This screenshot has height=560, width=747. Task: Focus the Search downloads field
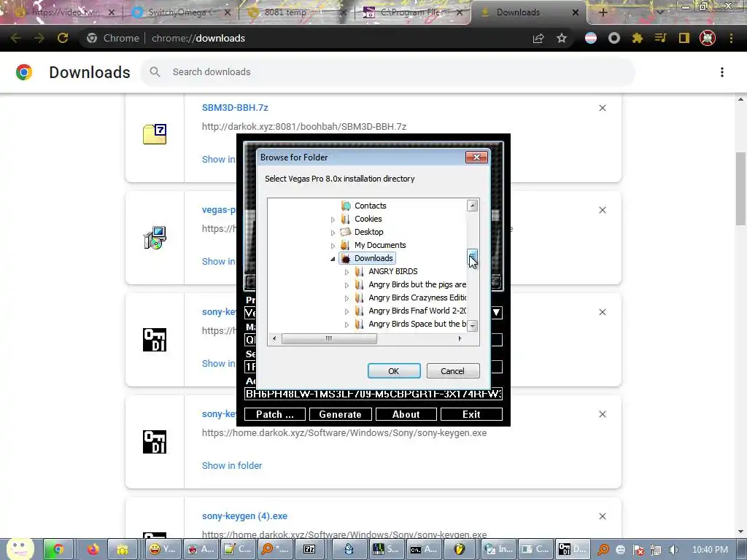click(388, 72)
